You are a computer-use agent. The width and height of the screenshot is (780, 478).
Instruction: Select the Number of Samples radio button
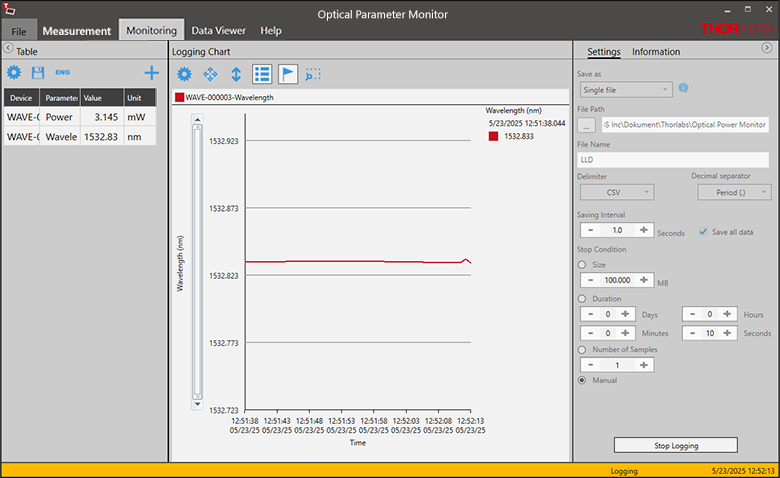click(x=583, y=349)
